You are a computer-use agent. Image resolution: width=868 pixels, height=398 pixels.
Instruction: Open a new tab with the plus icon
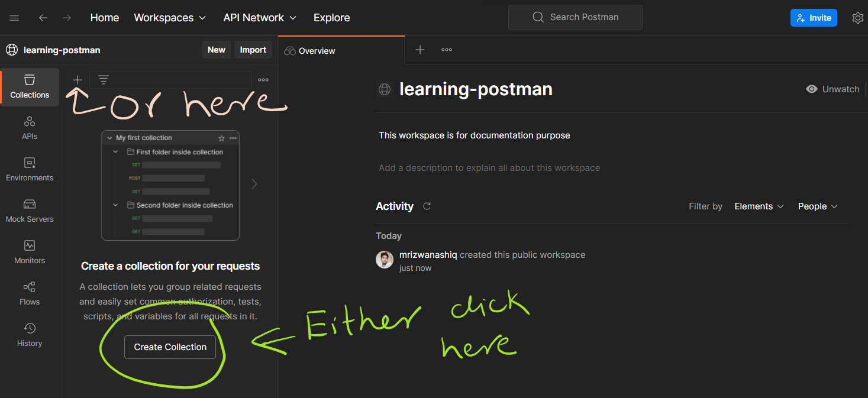coord(420,50)
